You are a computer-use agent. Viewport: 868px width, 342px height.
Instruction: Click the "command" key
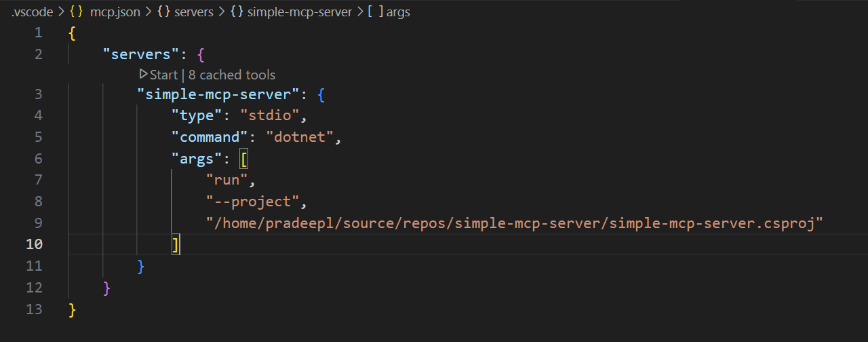coord(210,137)
